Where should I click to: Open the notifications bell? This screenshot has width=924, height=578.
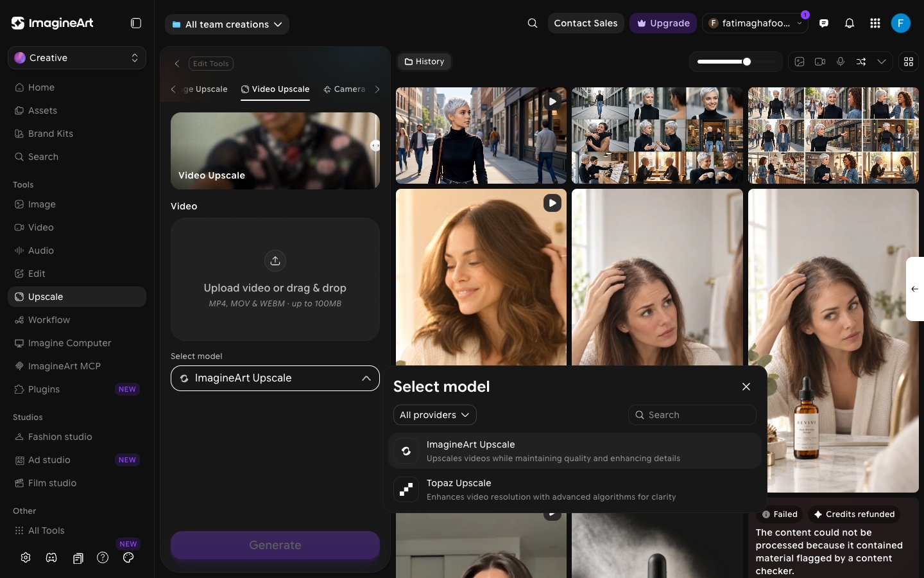pos(850,23)
